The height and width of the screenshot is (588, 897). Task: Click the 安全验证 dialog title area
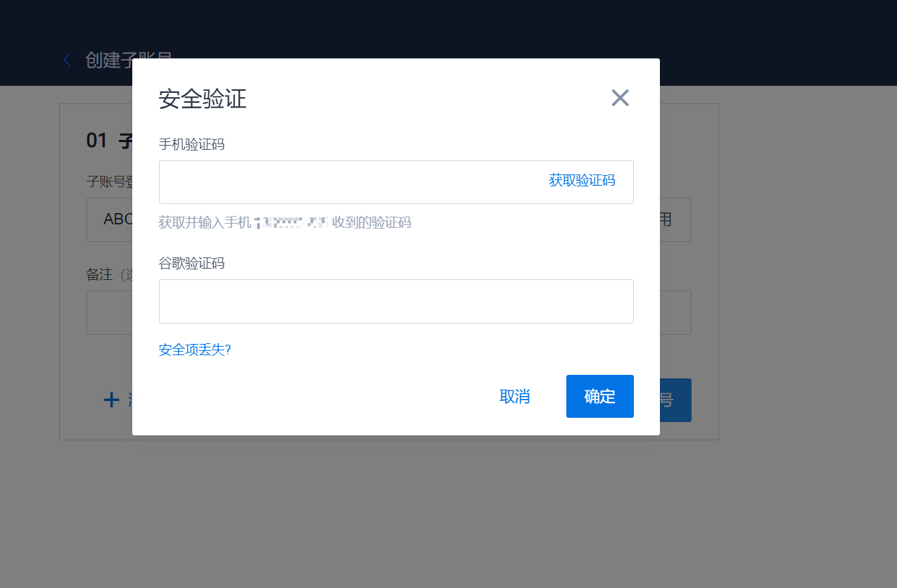(x=203, y=99)
